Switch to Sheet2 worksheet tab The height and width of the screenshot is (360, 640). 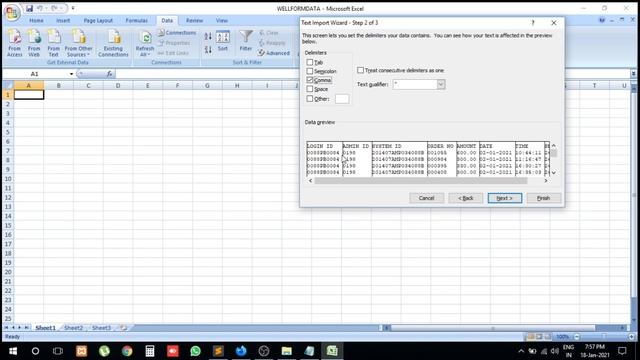pos(73,328)
